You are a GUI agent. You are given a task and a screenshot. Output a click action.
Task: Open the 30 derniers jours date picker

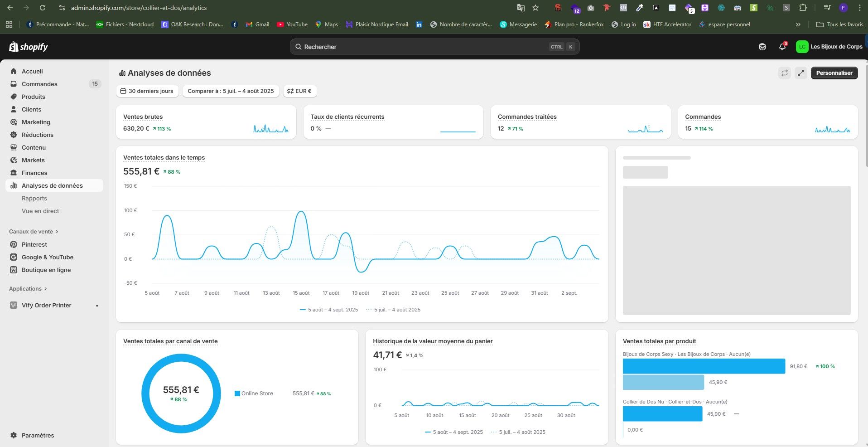147,91
